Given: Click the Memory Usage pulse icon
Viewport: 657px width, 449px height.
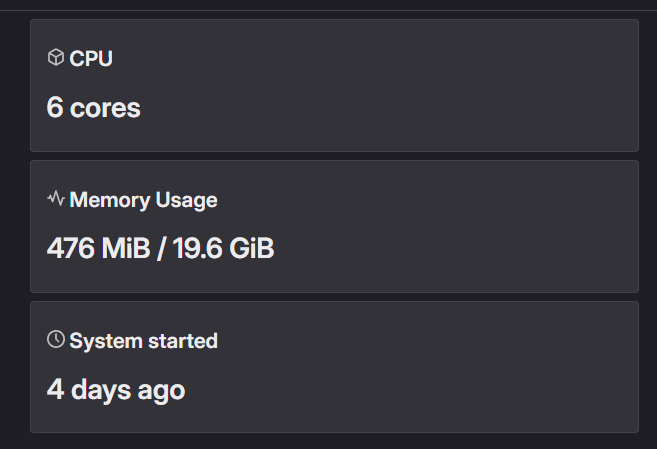Looking at the screenshot, I should point(56,199).
